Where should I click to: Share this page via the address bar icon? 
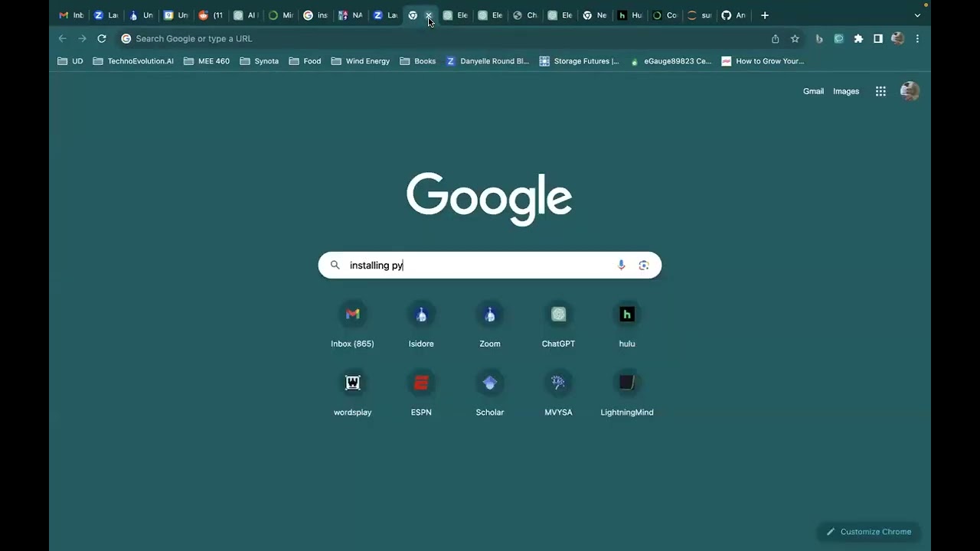[x=776, y=38]
